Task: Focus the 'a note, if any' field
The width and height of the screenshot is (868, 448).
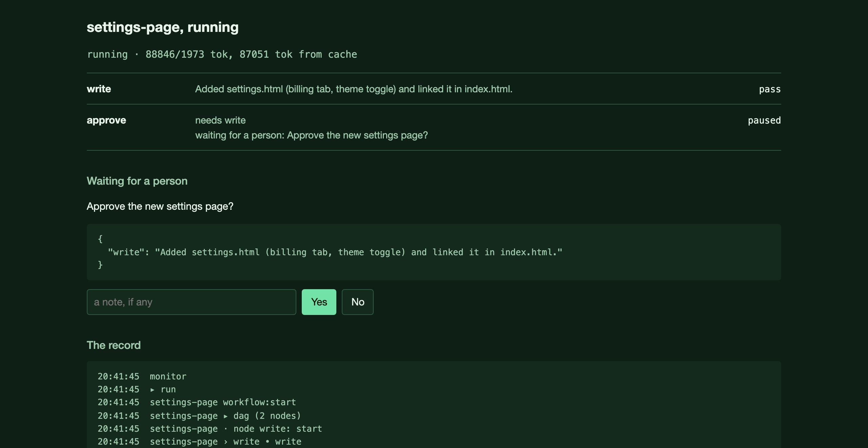Action: [191, 302]
